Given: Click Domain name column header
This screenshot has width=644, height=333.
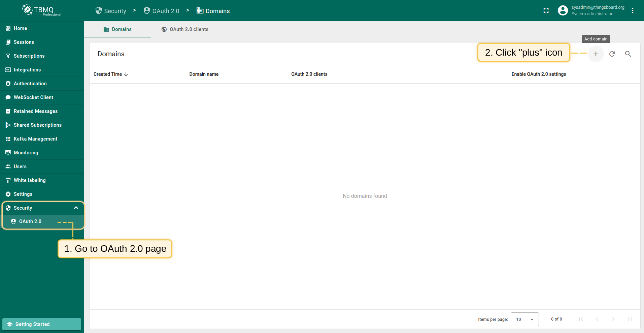Looking at the screenshot, I should tap(204, 74).
